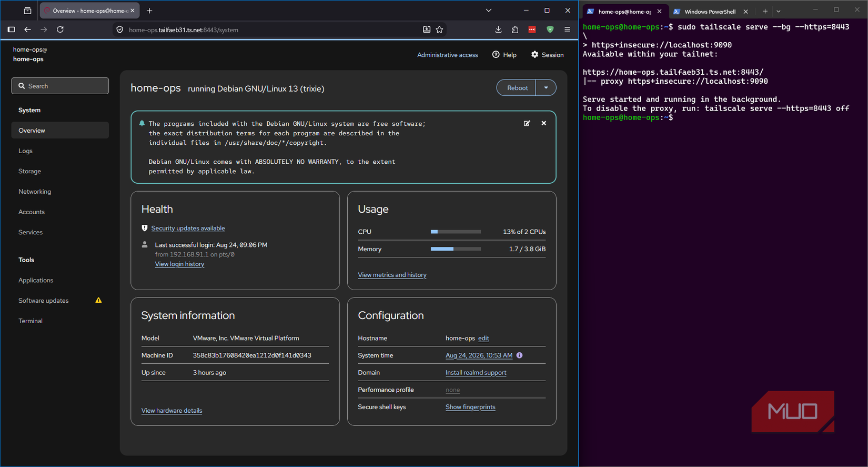Open terminal profile dropdown chevron
Viewport: 868px width, 467px height.
click(x=779, y=11)
